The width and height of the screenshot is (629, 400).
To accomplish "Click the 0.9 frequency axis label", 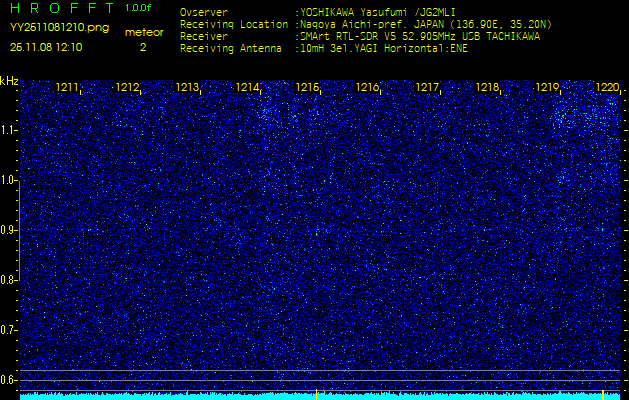I will pyautogui.click(x=7, y=230).
